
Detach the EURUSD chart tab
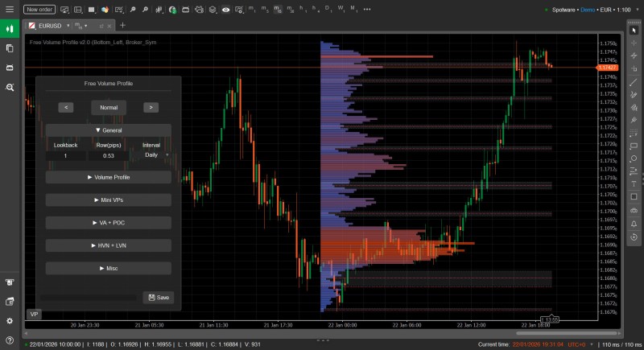(101, 26)
